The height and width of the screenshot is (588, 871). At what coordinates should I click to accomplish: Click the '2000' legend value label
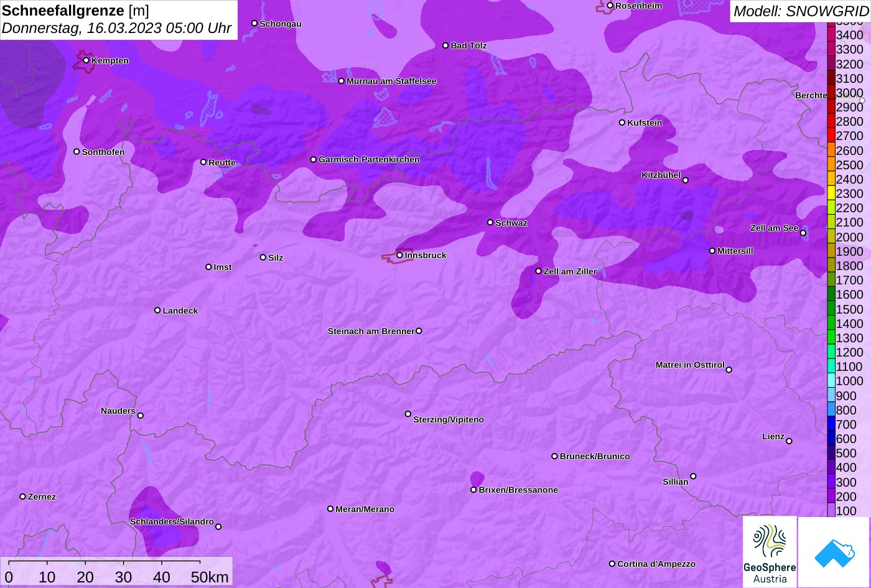coord(850,237)
